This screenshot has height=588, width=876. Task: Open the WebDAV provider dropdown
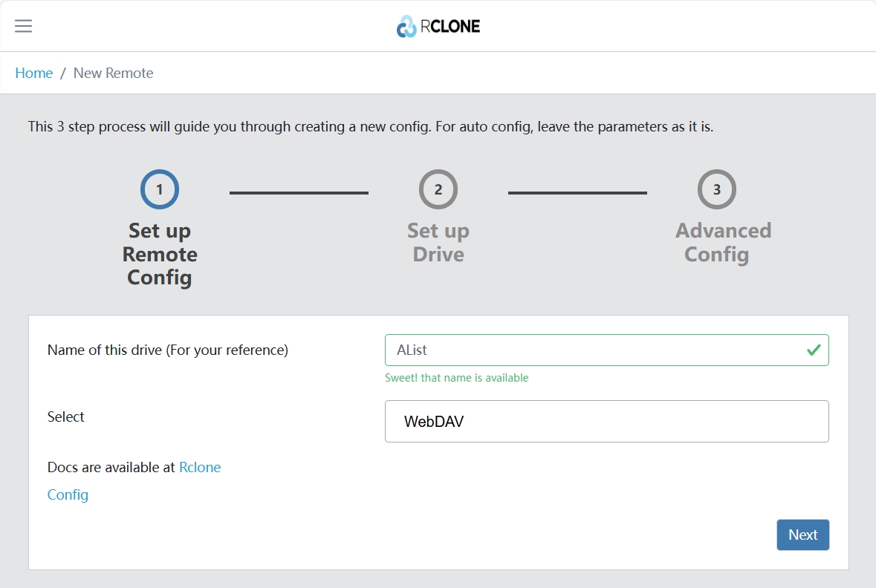click(x=606, y=422)
